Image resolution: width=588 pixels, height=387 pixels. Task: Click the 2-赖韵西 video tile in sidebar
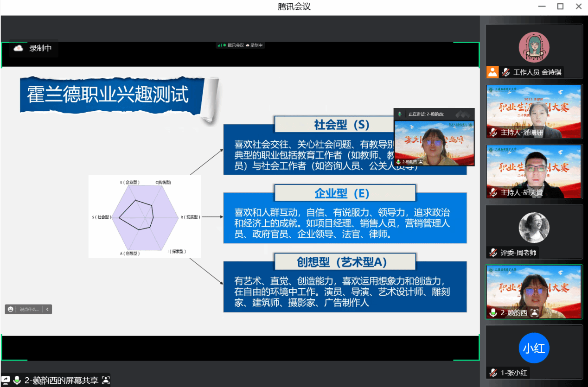[x=534, y=290]
